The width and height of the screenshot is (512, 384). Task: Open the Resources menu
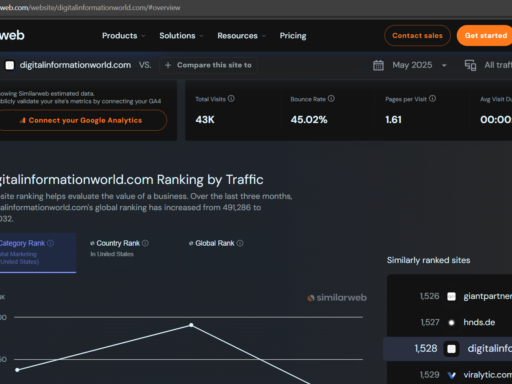point(237,36)
